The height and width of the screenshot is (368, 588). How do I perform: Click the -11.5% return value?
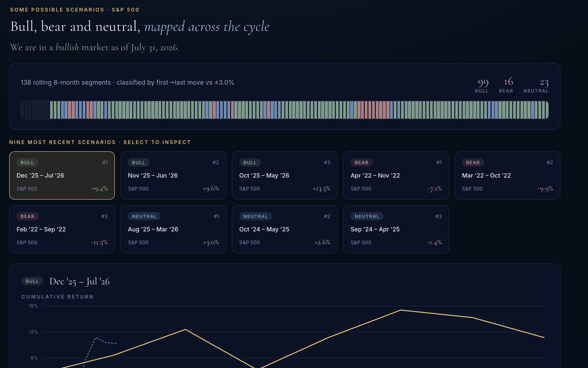[x=99, y=242]
